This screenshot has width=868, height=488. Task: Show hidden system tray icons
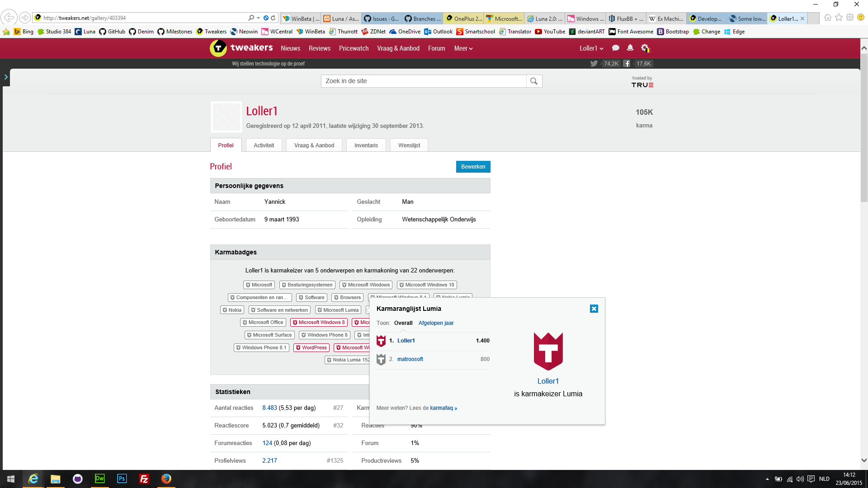tap(767, 479)
